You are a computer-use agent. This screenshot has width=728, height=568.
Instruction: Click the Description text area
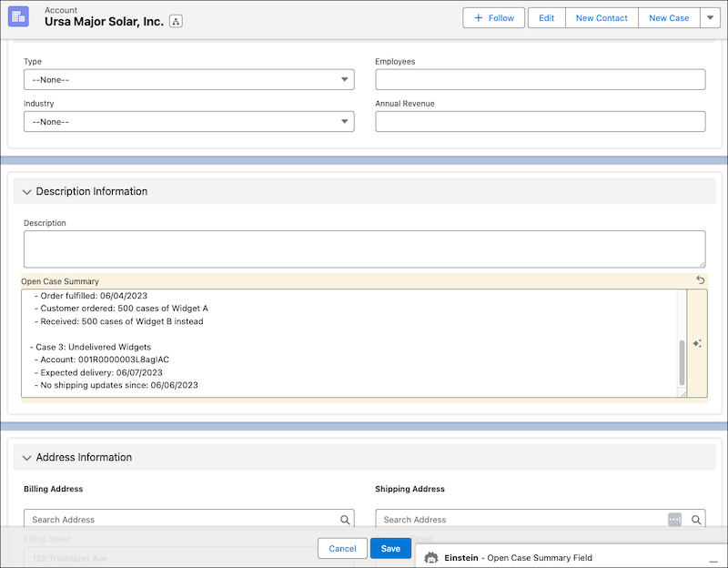(365, 248)
